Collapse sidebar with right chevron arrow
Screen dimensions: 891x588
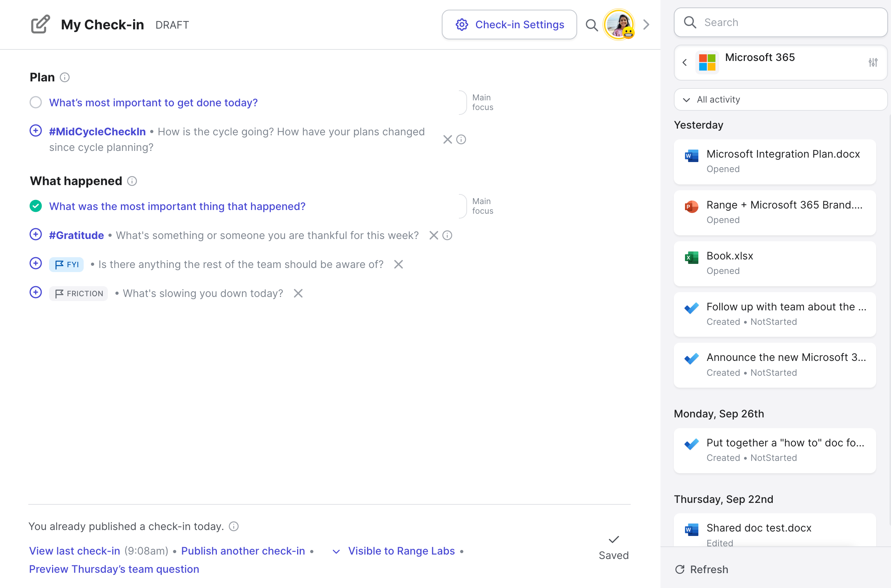[646, 25]
